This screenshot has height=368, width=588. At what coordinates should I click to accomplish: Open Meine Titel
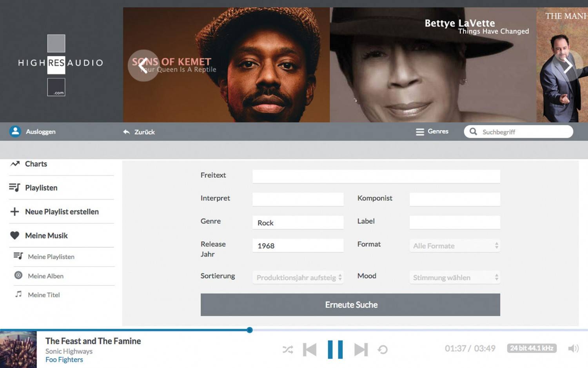[x=44, y=295]
